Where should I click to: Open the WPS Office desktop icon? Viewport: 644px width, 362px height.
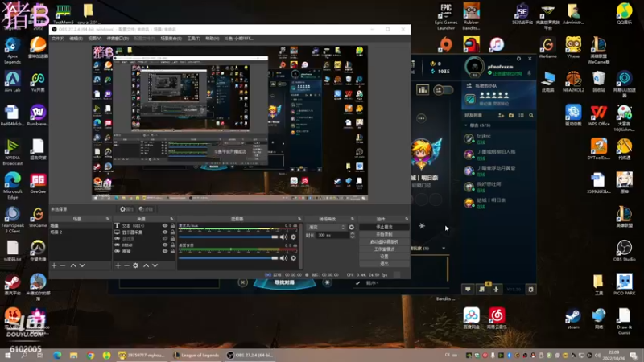[598, 115]
